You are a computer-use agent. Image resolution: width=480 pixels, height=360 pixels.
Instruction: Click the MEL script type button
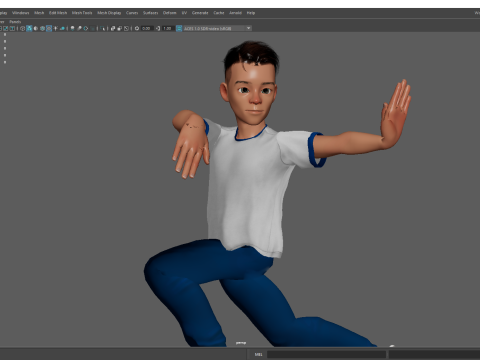258,354
